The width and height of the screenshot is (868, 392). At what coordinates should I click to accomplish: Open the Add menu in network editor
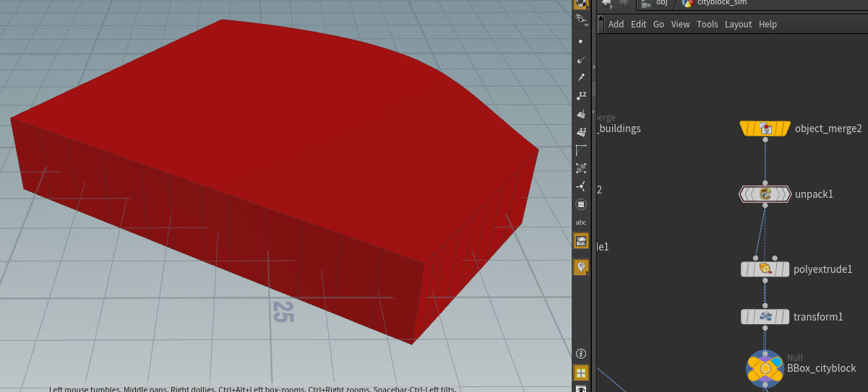616,24
